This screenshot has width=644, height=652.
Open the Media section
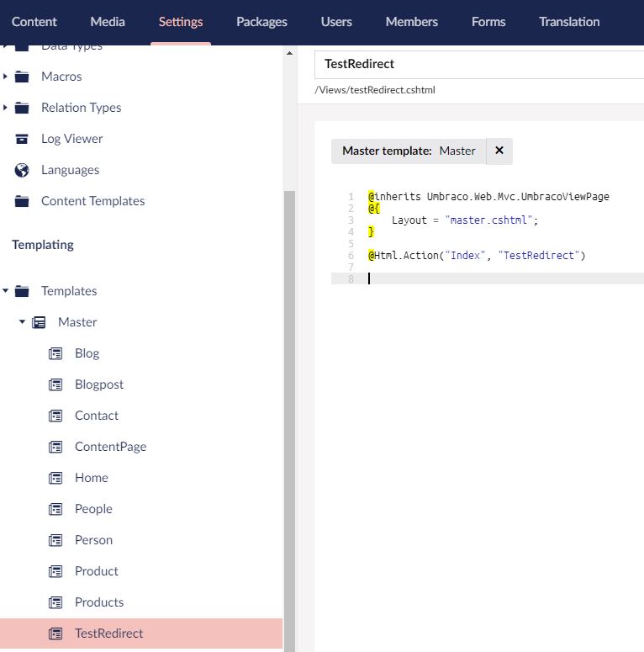click(x=108, y=22)
